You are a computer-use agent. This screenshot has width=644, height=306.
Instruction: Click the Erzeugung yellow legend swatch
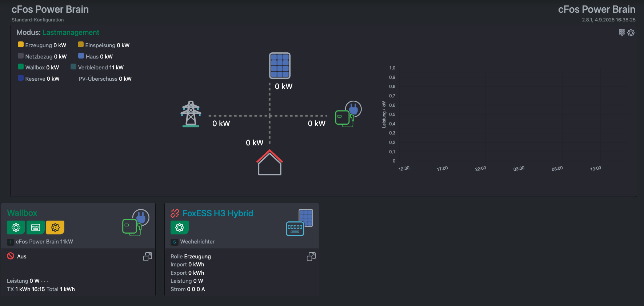tap(21, 44)
